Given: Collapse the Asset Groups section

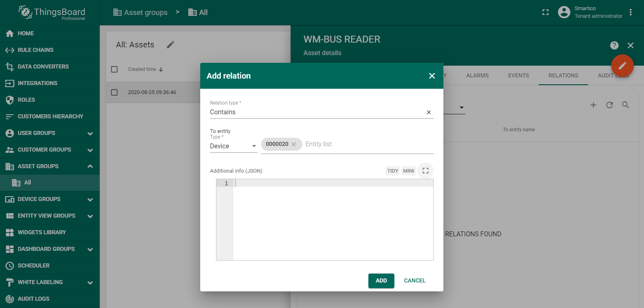Looking at the screenshot, I should [x=90, y=166].
